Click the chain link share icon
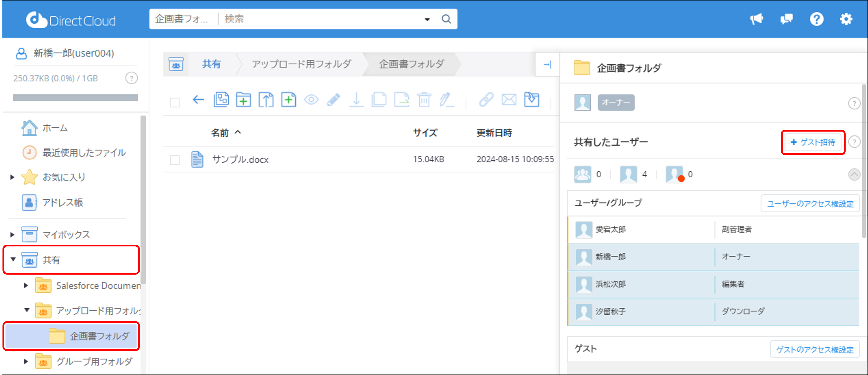This screenshot has width=868, height=375. [486, 100]
